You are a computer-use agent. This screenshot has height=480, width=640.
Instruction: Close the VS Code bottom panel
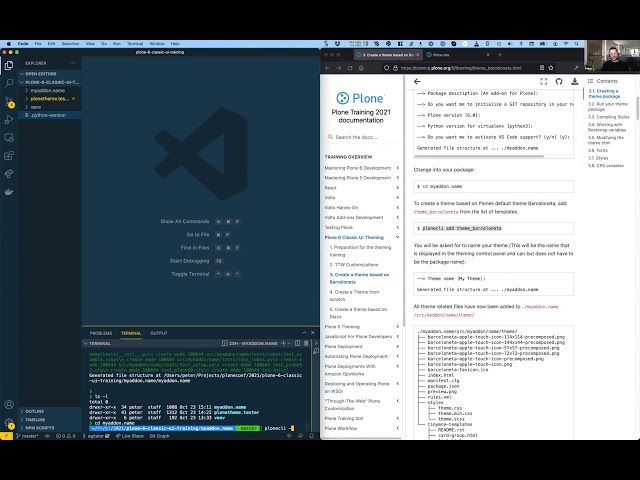[313, 333]
